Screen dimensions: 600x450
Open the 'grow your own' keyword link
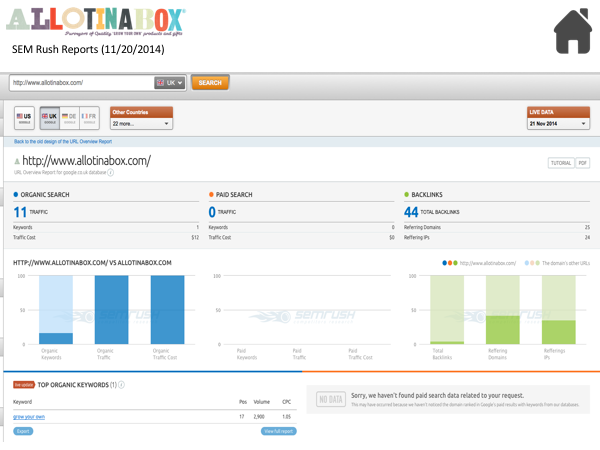(29, 417)
